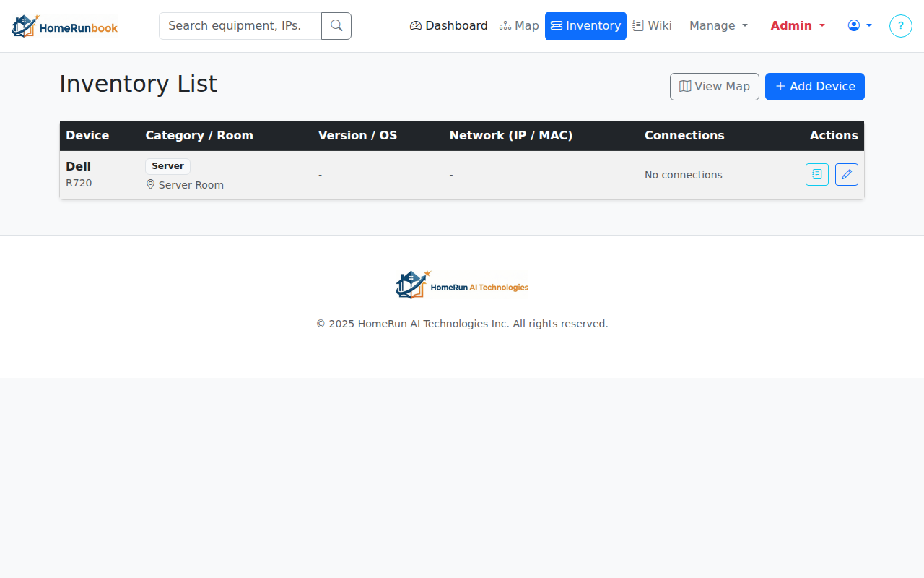Select the Inventory navigation item
The height and width of the screenshot is (578, 924).
(585, 25)
